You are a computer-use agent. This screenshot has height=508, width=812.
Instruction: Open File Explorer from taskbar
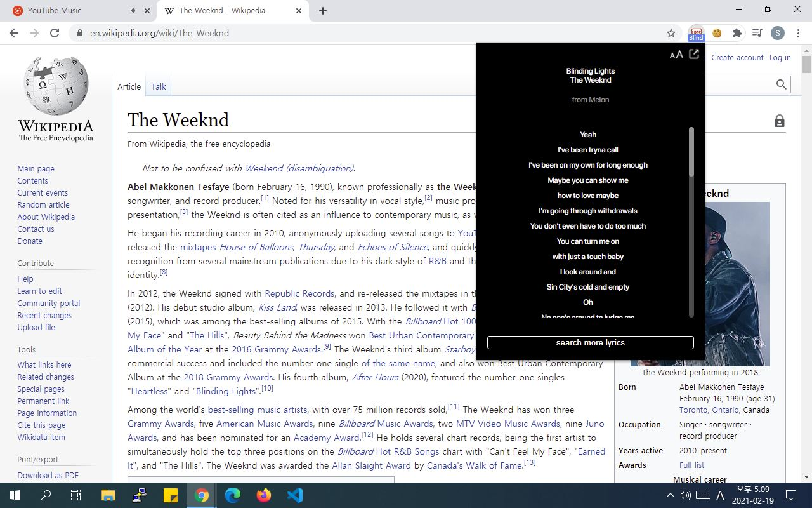coord(108,495)
